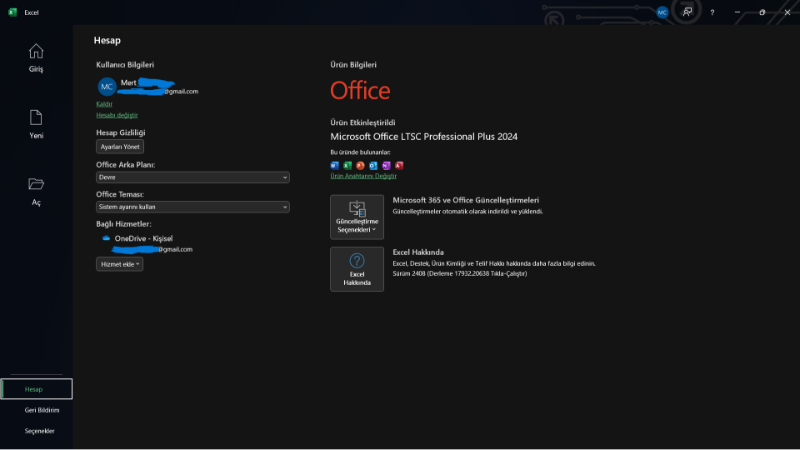
Task: Click the PowerPoint app icon
Action: [x=360, y=165]
